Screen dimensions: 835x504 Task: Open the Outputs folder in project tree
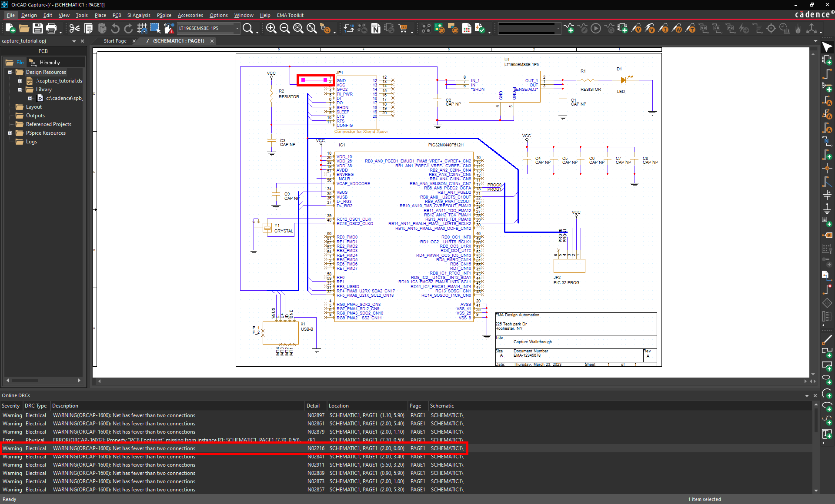click(x=35, y=116)
